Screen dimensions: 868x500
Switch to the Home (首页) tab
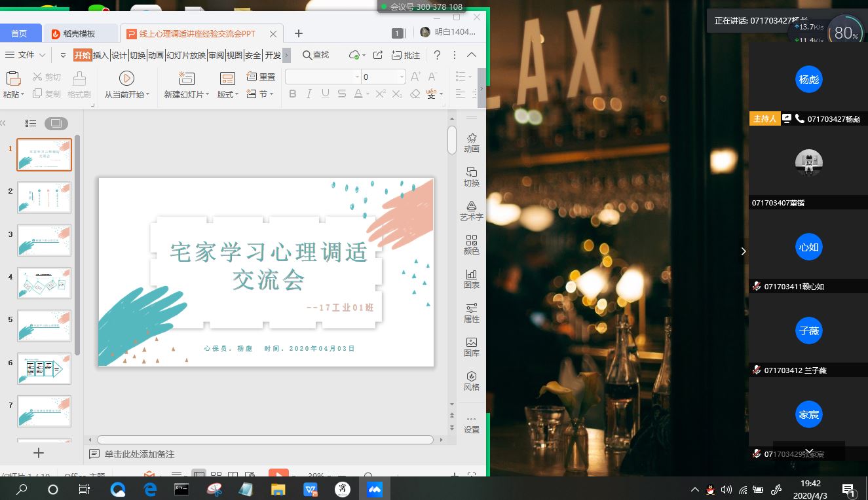(x=20, y=33)
